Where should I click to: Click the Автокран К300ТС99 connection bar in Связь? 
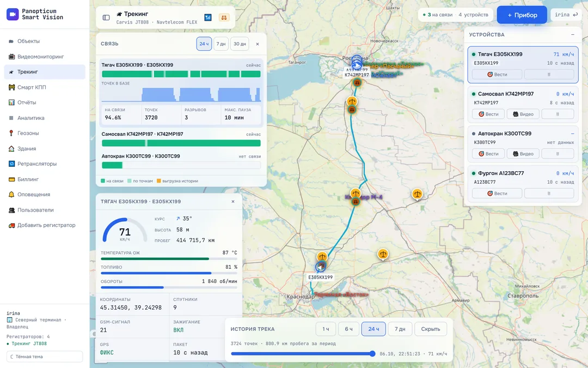click(181, 165)
